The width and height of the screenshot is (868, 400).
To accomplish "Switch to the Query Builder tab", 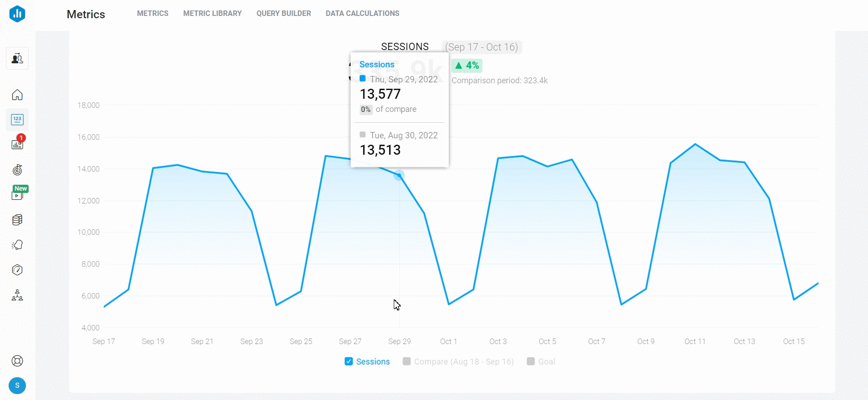I will pos(284,14).
